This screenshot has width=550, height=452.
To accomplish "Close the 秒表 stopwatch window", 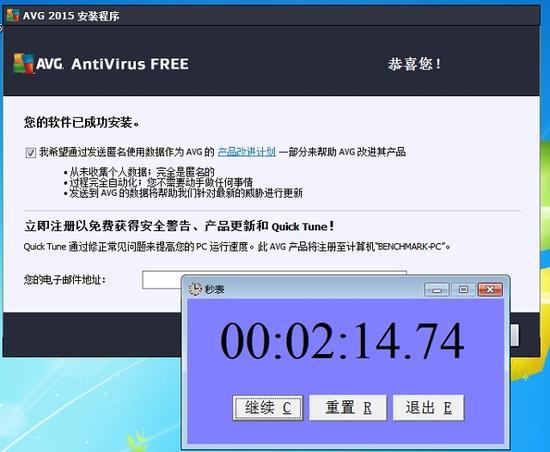I will [490, 290].
